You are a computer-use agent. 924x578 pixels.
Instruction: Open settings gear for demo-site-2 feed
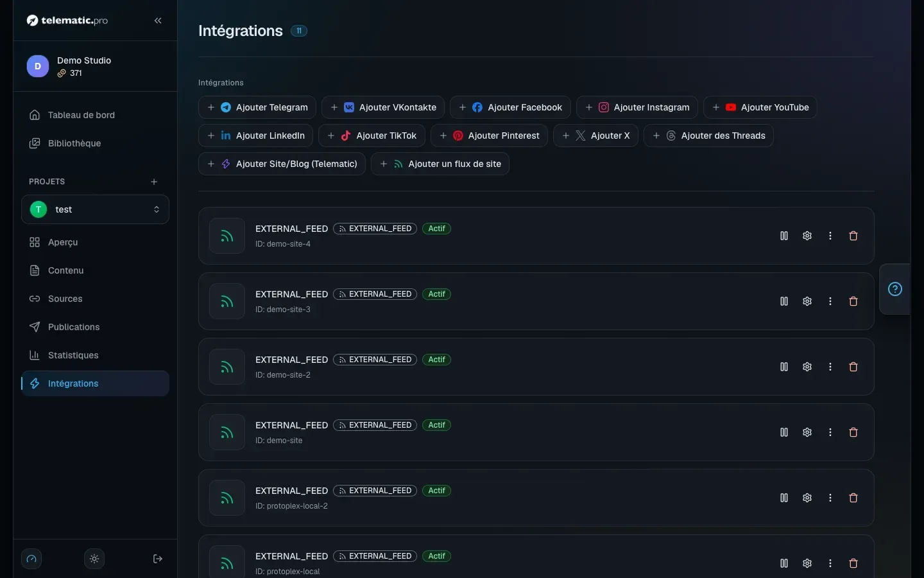coord(807,367)
